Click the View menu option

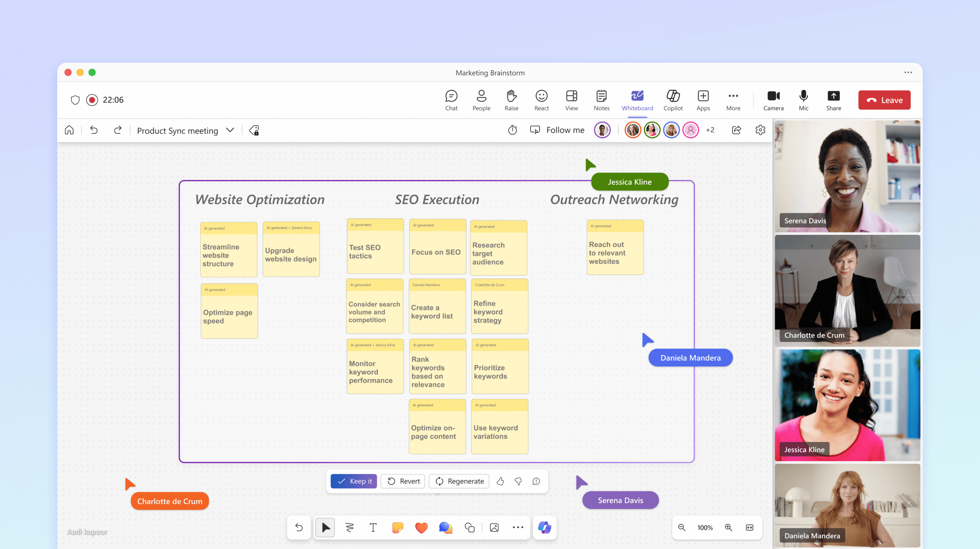(x=571, y=99)
